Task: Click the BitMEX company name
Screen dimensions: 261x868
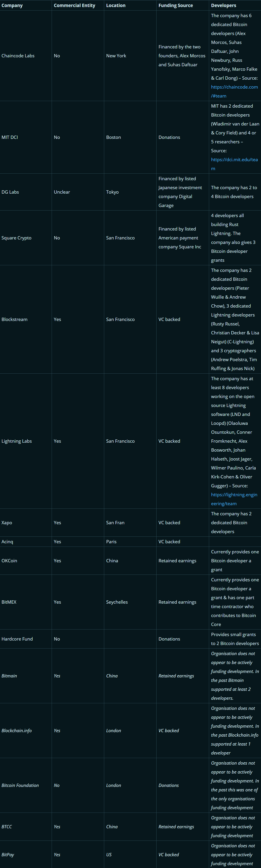Action: [x=9, y=602]
